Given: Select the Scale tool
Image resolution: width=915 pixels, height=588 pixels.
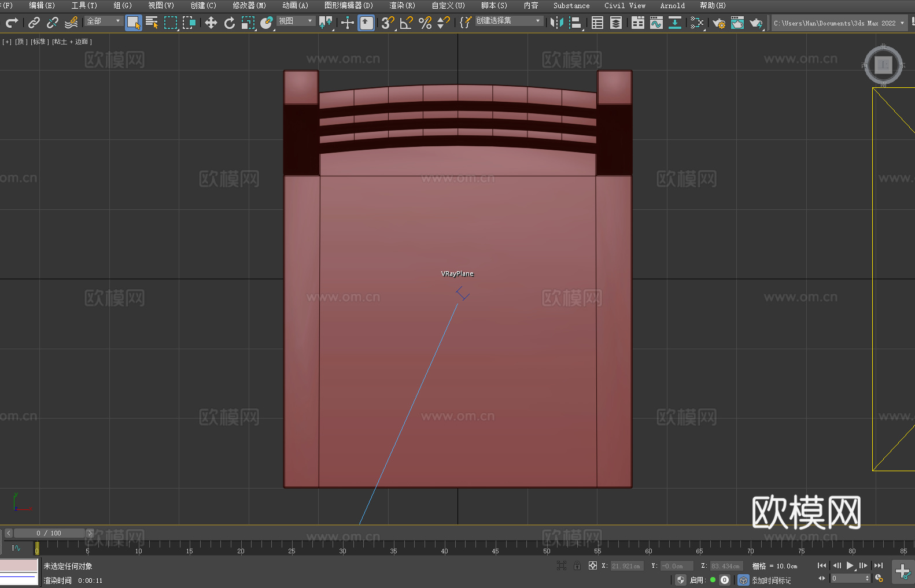Looking at the screenshot, I should [x=248, y=23].
